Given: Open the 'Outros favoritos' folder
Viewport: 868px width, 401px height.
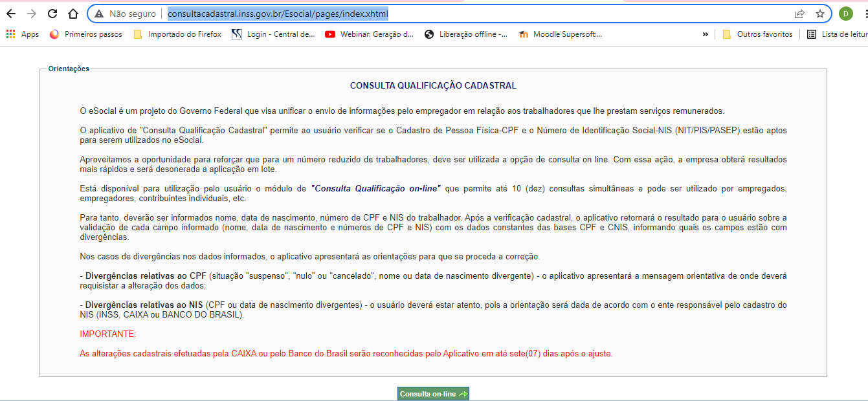Looking at the screenshot, I should click(x=757, y=34).
